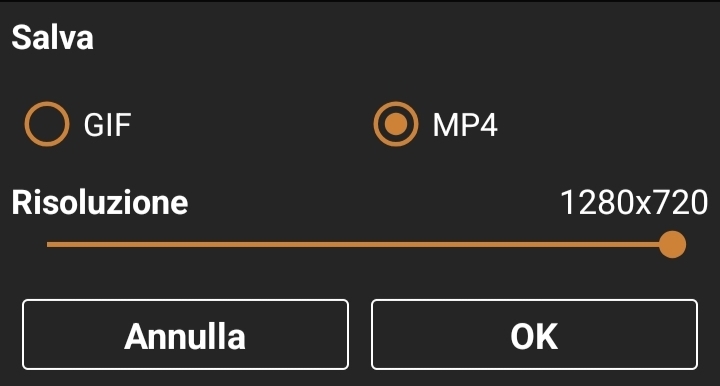Screen dimensions: 720x386
Task: Click the MP4 format label text
Action: tap(465, 124)
